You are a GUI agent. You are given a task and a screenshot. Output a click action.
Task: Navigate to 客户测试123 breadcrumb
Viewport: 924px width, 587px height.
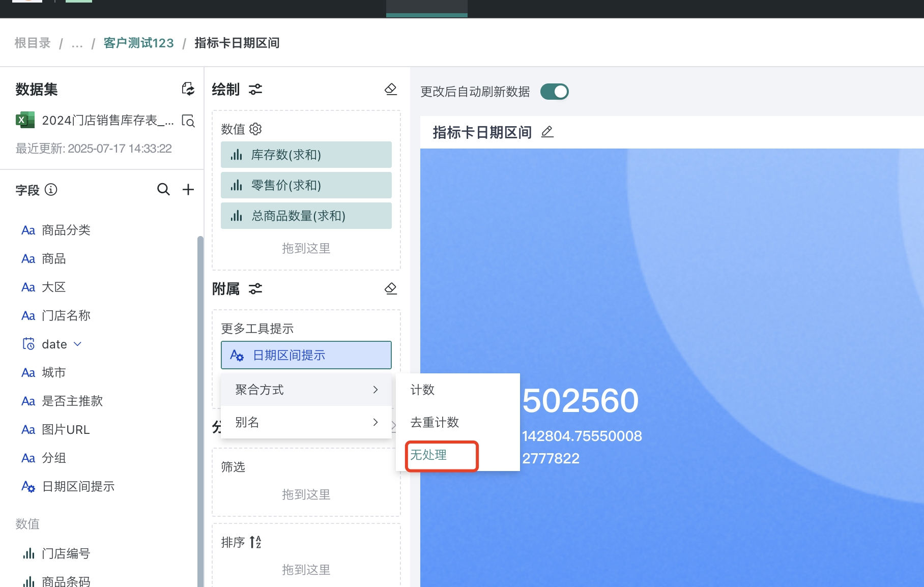(x=138, y=43)
